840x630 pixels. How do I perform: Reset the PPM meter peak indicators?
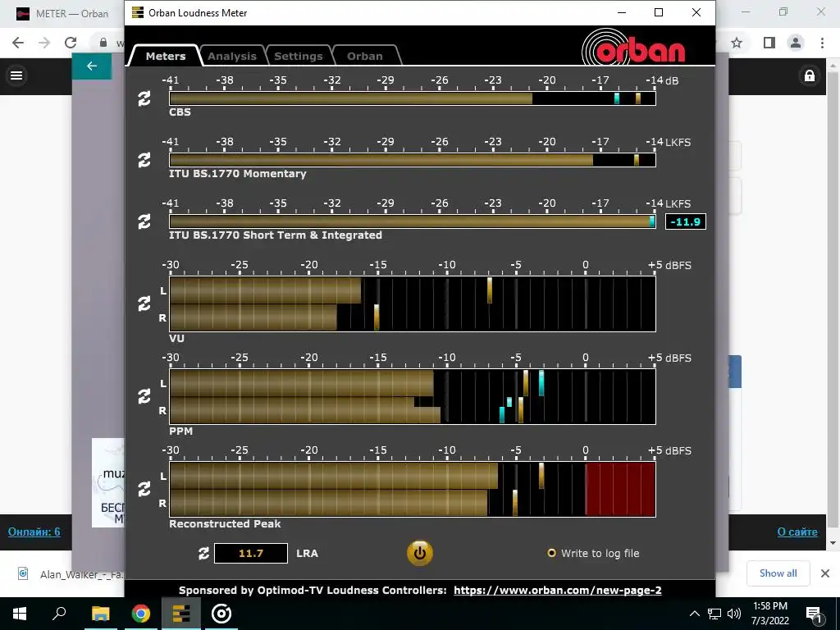(x=144, y=396)
